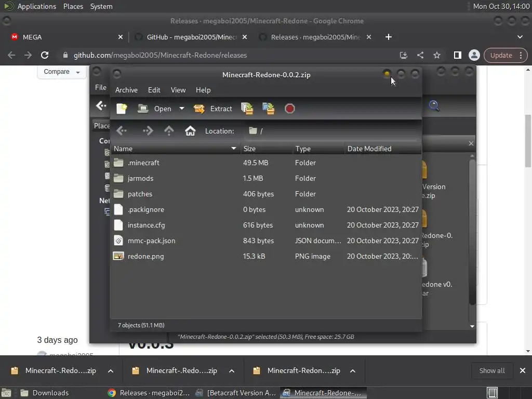Add a folder to archive icon
Image resolution: width=532 pixels, height=399 pixels.
pyautogui.click(x=269, y=109)
